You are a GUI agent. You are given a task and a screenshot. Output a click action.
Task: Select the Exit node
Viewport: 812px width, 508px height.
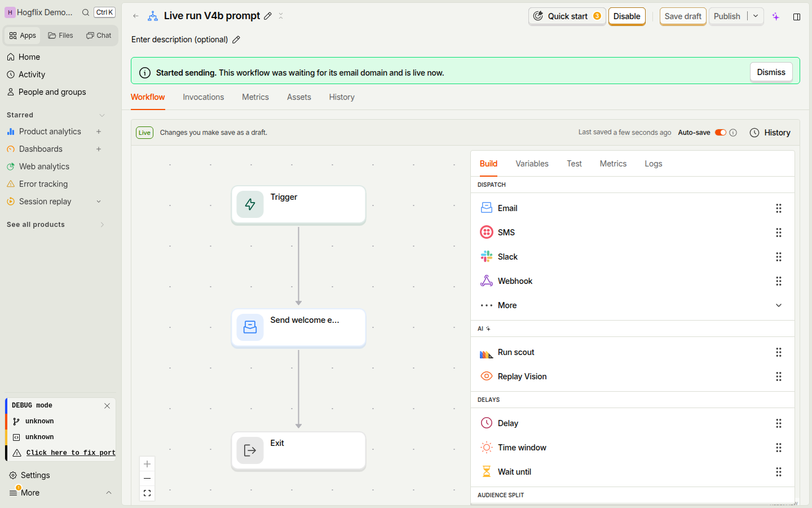point(298,450)
